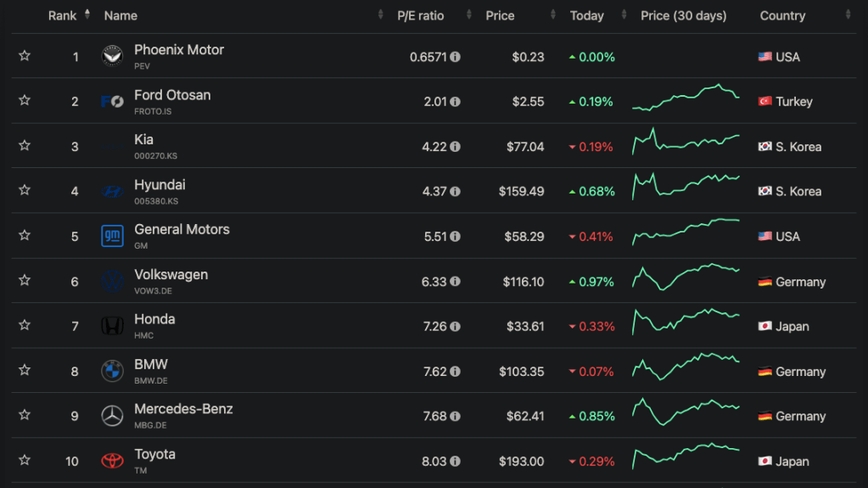868x488 pixels.
Task: Sort by P/E ratio column header
Action: pos(420,15)
